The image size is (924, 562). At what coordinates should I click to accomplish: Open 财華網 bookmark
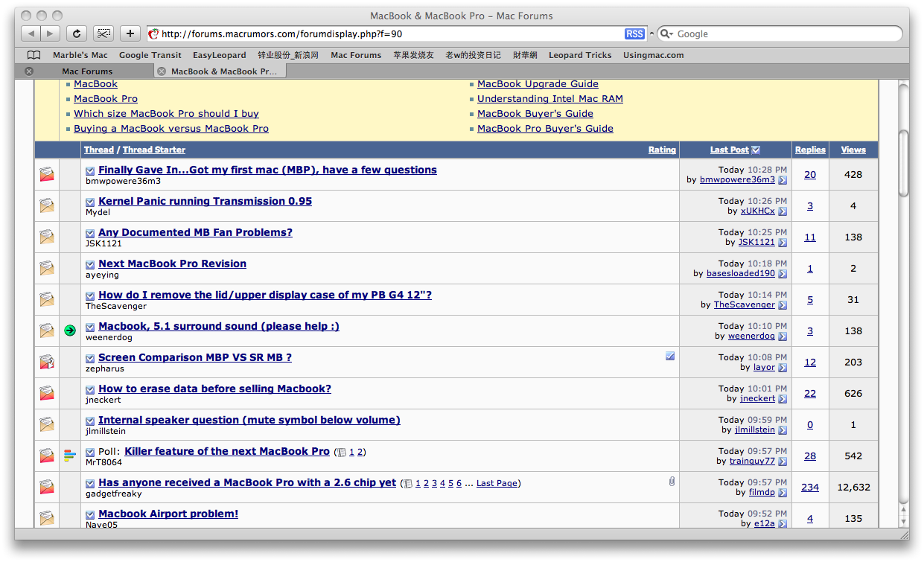pos(525,55)
